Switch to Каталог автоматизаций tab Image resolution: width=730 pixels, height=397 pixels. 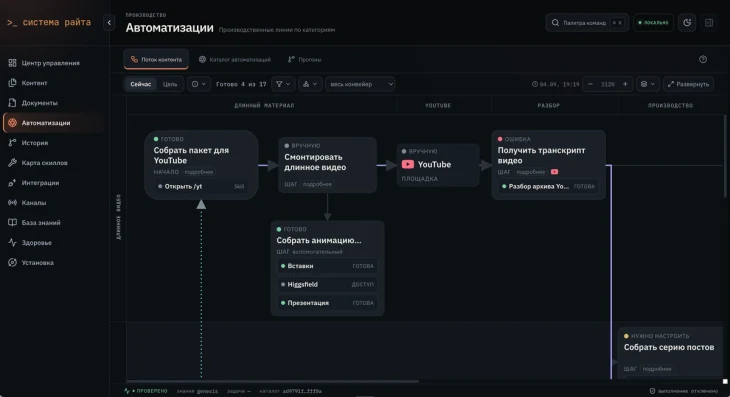(x=235, y=60)
